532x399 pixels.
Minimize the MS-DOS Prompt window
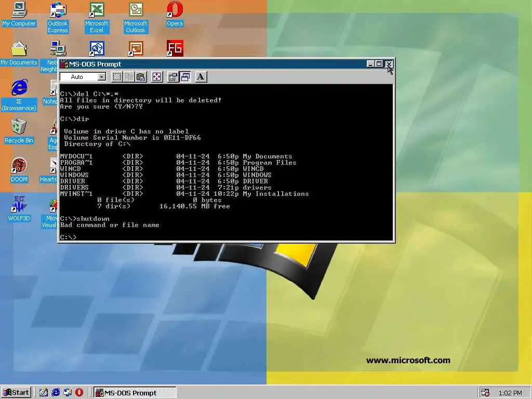pyautogui.click(x=370, y=64)
